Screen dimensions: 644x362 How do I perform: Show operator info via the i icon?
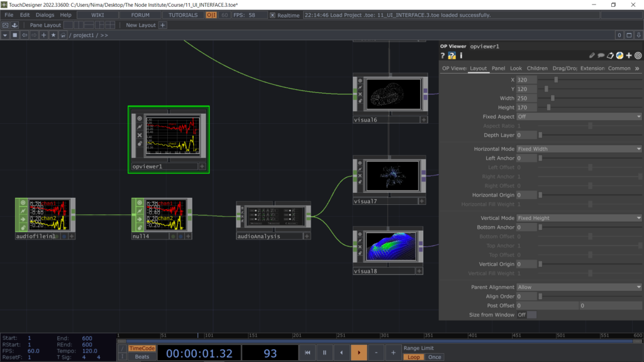461,55
